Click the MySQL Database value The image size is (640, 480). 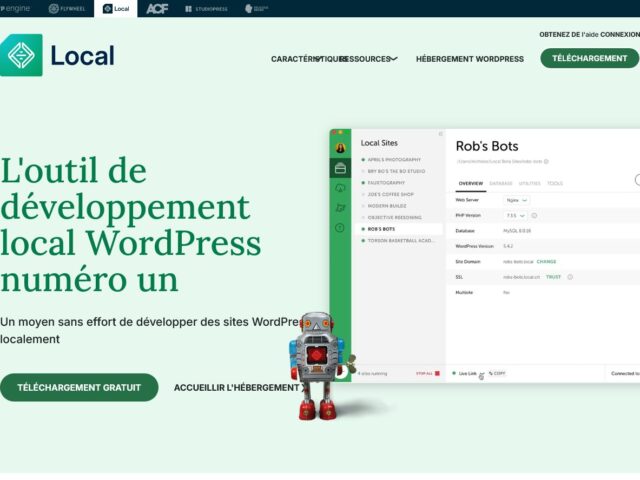pos(517,231)
